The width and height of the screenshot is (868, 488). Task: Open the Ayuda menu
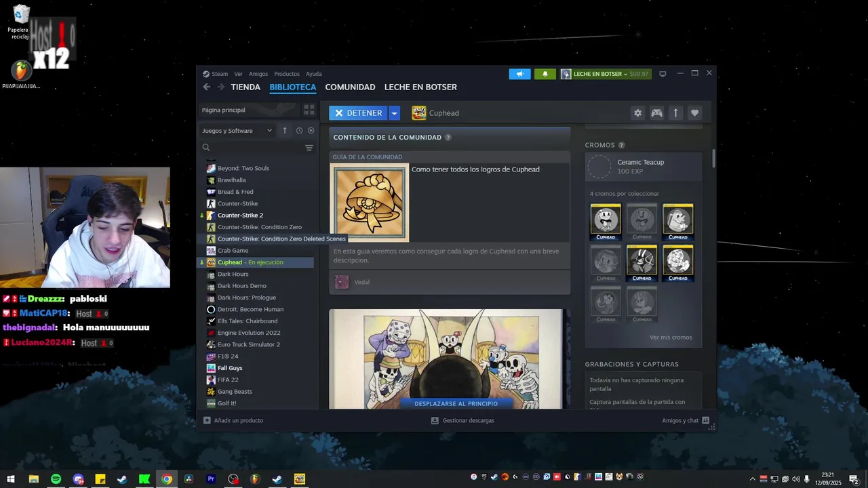[x=314, y=74]
